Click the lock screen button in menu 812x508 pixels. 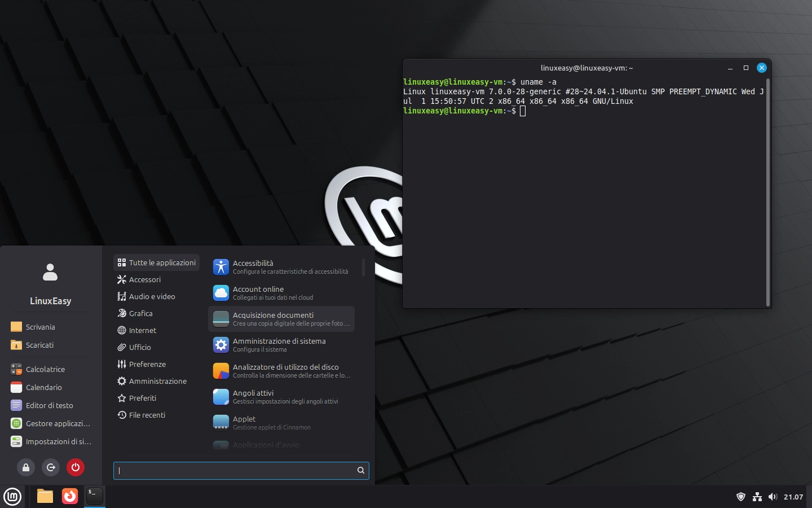[25, 467]
